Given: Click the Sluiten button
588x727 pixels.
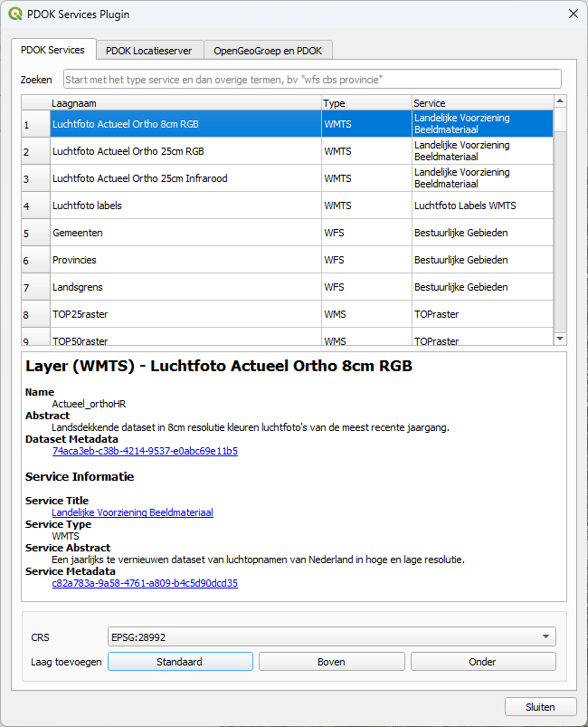Looking at the screenshot, I should click(539, 707).
